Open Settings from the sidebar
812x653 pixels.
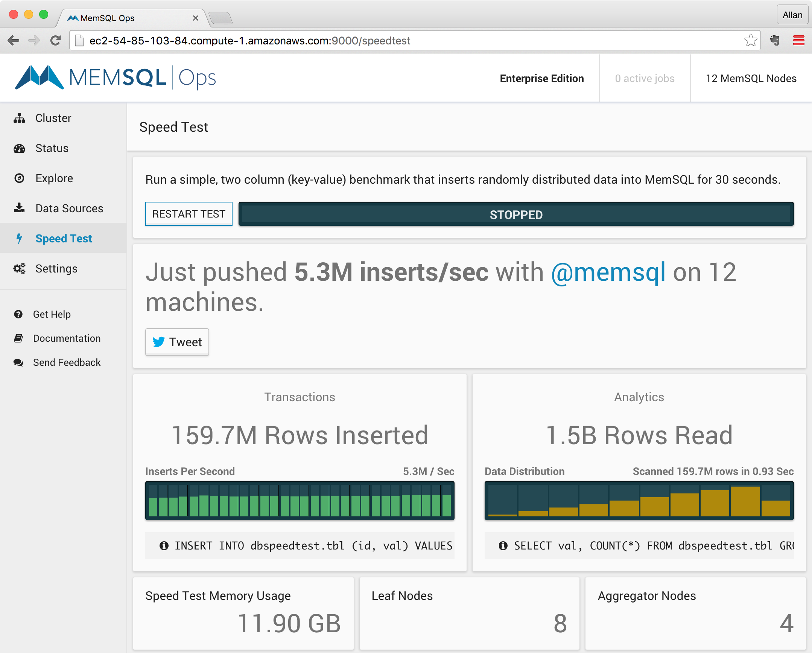(x=63, y=268)
